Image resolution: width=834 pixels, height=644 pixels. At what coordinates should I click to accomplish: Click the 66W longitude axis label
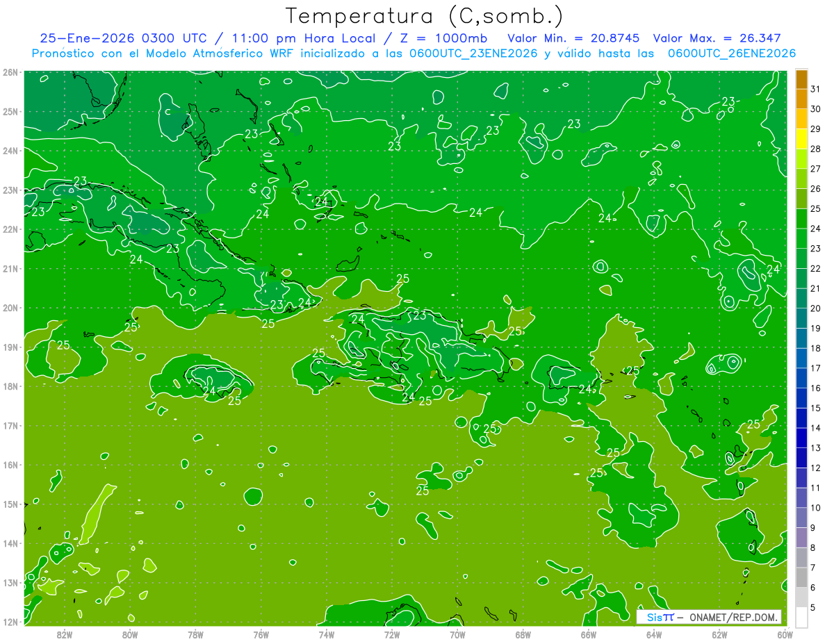tap(589, 634)
